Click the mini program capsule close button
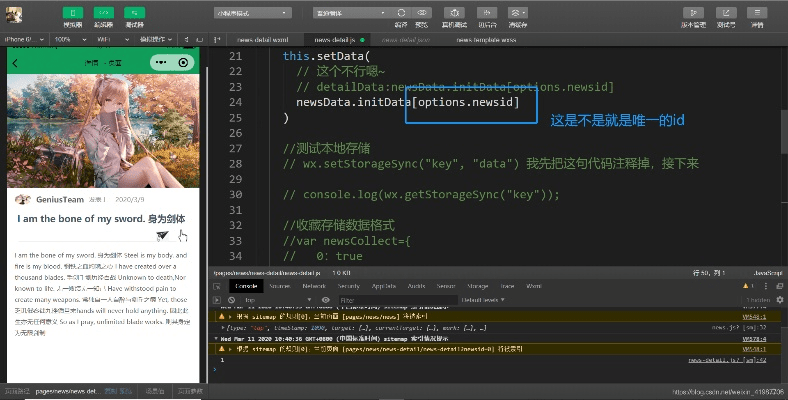Screen dimensions: 788x400 [x=184, y=63]
